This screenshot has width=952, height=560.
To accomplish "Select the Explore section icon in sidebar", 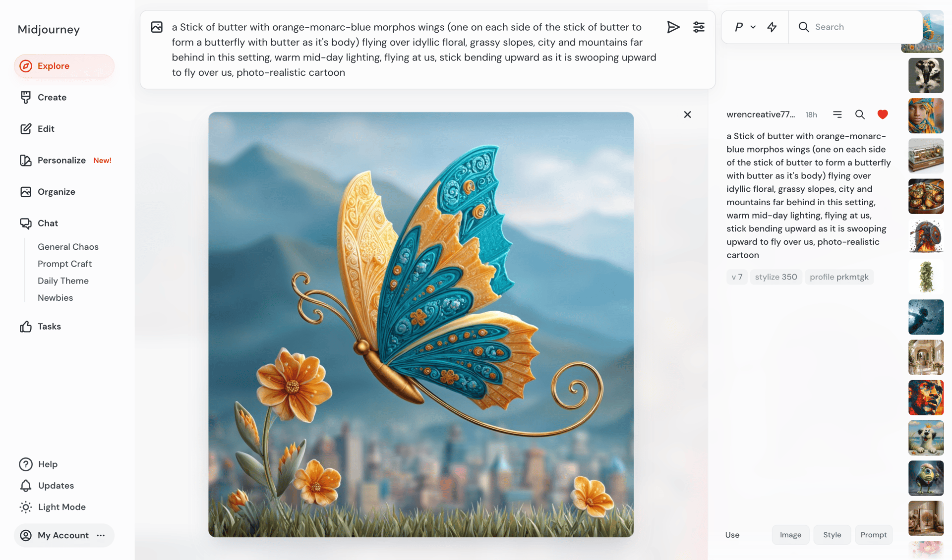I will pos(26,66).
